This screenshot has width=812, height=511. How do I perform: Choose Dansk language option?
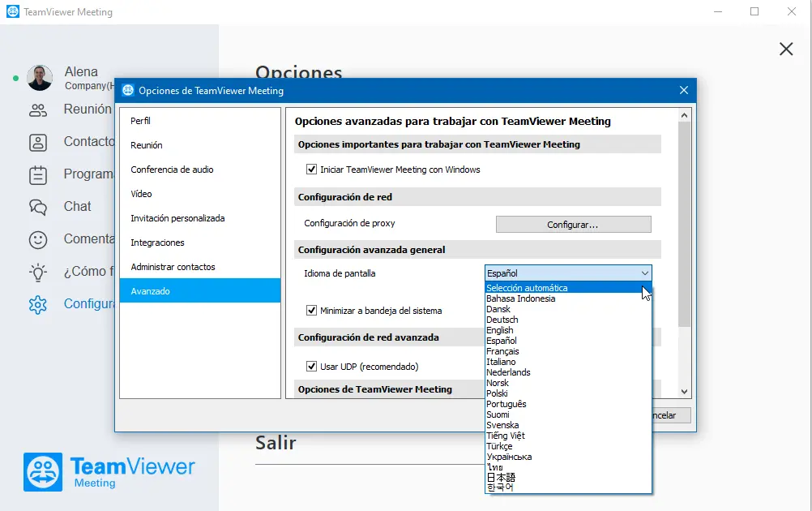[568, 309]
